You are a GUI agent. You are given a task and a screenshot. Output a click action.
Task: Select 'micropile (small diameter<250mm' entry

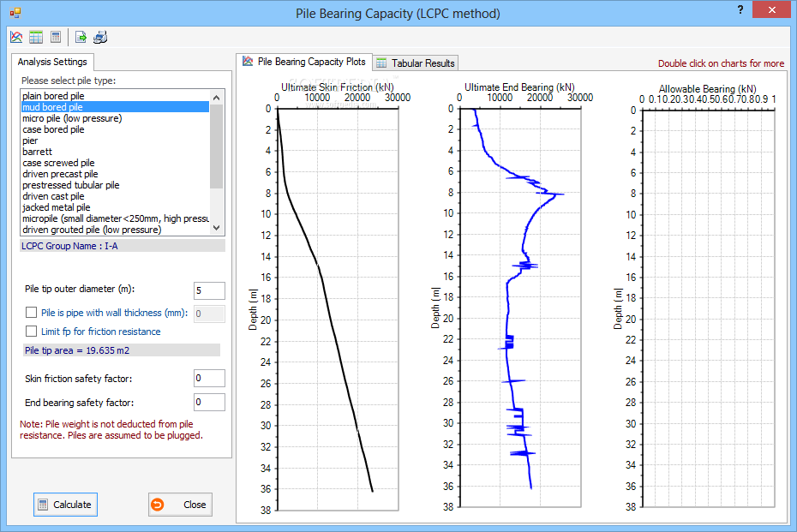click(x=115, y=218)
